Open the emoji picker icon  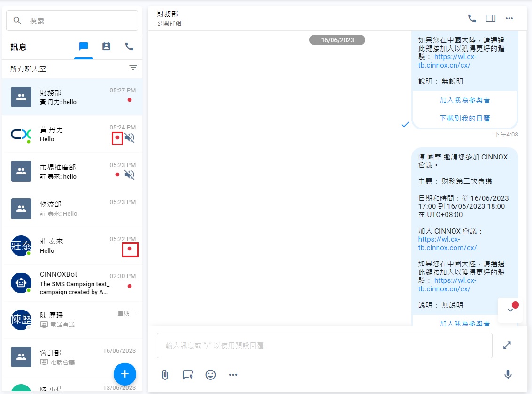tap(210, 375)
